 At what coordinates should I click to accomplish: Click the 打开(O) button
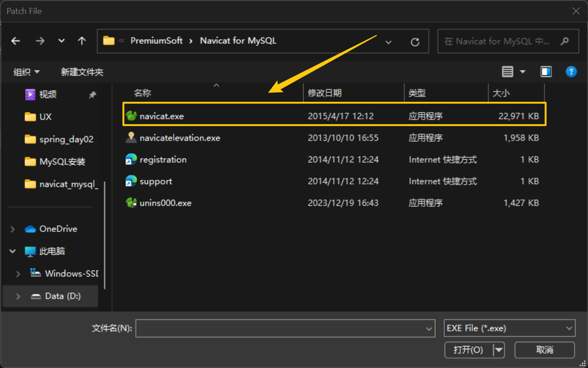pos(468,350)
